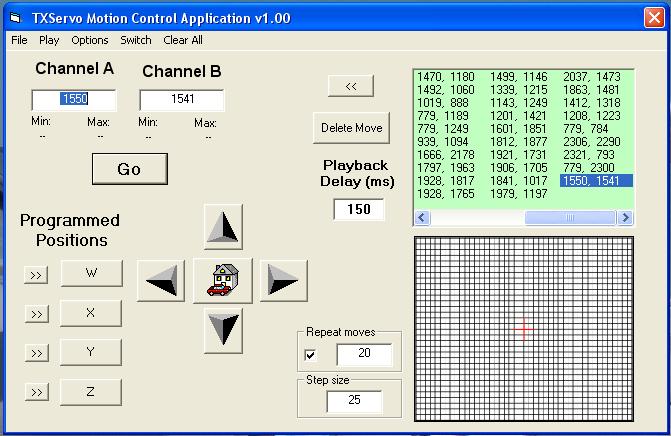
Task: Select move entry 1550, 1541 in list
Action: coord(596,180)
